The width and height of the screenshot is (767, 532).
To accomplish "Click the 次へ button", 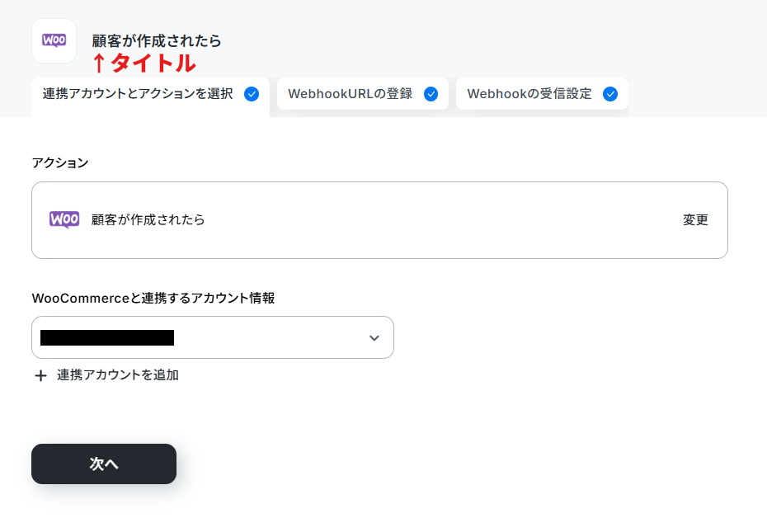I will (x=104, y=464).
